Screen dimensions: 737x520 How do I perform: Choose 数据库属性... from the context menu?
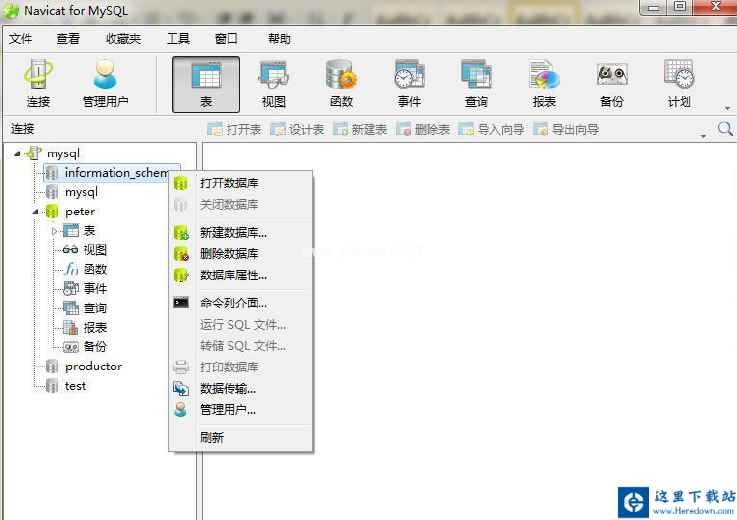pos(241,275)
